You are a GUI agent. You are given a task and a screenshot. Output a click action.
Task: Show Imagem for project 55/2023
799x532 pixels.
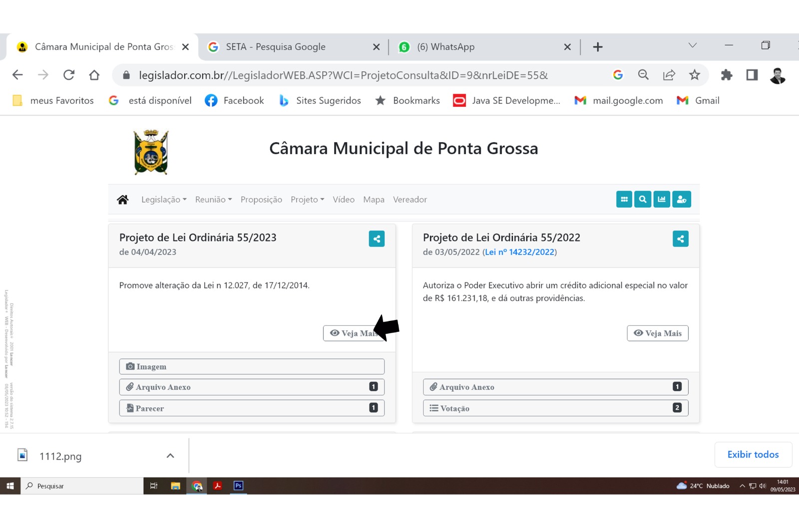click(251, 366)
